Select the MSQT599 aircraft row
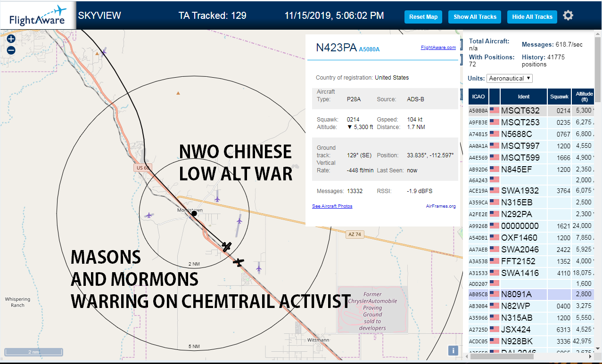The image size is (602, 364). click(532, 157)
